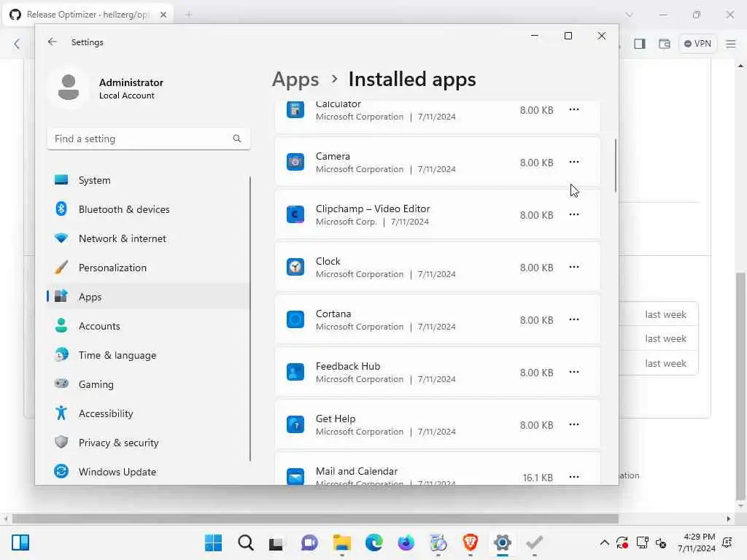Go to System settings
Image resolution: width=747 pixels, height=560 pixels.
point(148,180)
